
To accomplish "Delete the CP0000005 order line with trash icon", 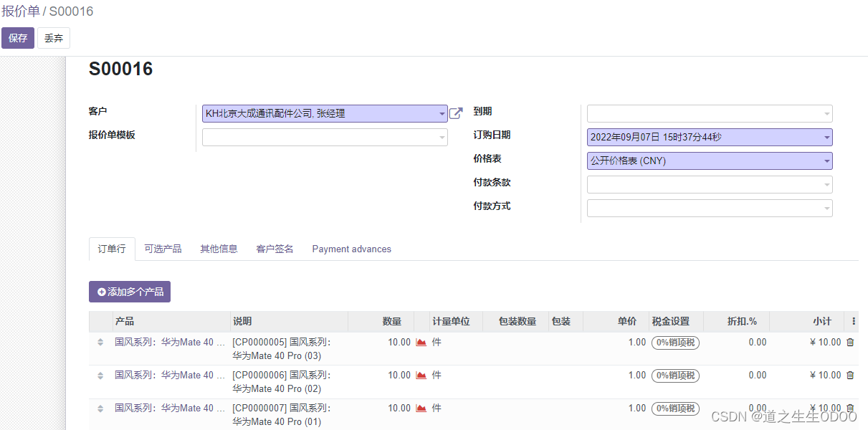I will (850, 343).
